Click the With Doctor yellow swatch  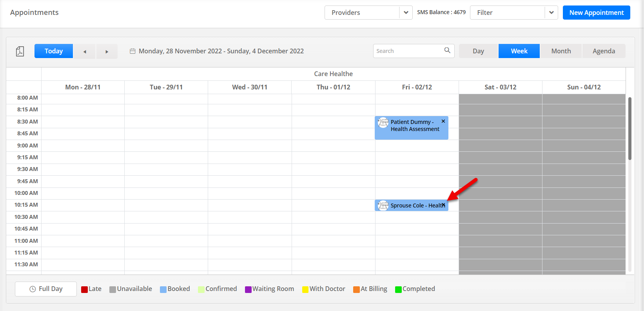click(x=305, y=289)
